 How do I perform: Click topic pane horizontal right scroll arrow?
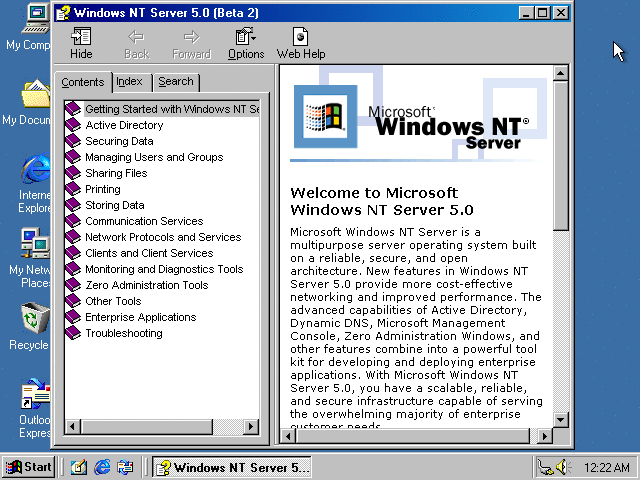point(544,436)
